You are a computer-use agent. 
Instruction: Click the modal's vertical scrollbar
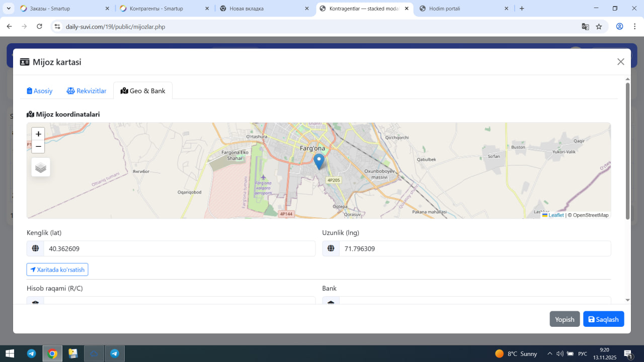(627, 151)
